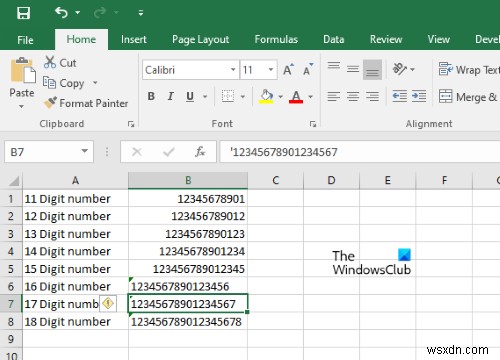Image resolution: width=500 pixels, height=360 pixels.
Task: Select cell with 12345678901
Action: (x=188, y=199)
